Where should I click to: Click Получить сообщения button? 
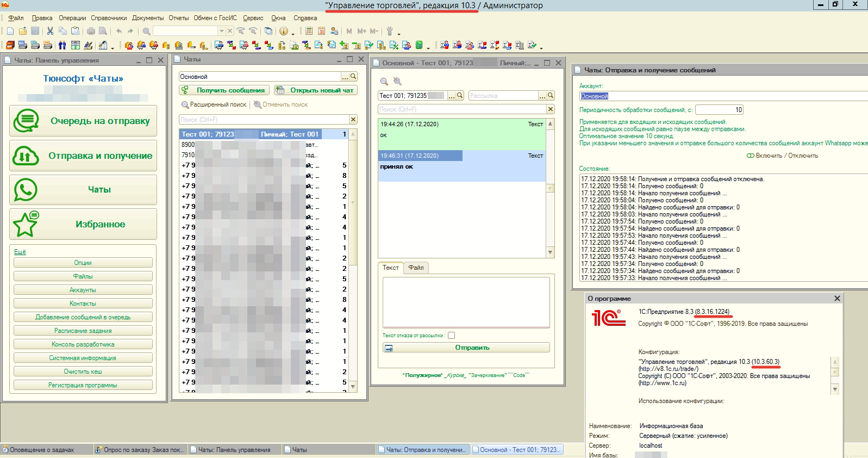(x=224, y=90)
